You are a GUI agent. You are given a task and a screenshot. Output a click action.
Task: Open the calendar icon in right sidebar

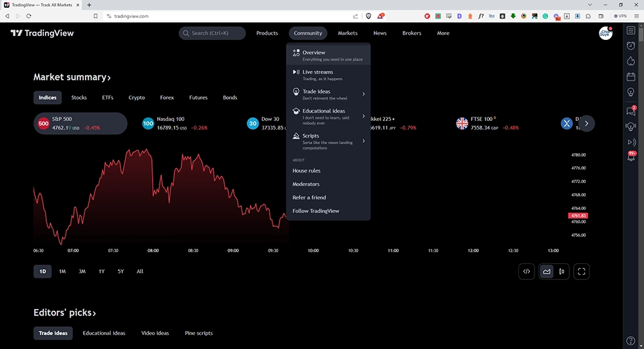[x=631, y=77]
